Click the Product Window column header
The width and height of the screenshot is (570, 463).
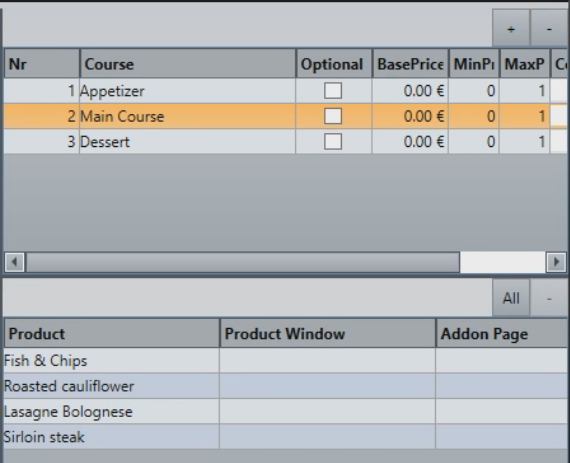(x=328, y=334)
